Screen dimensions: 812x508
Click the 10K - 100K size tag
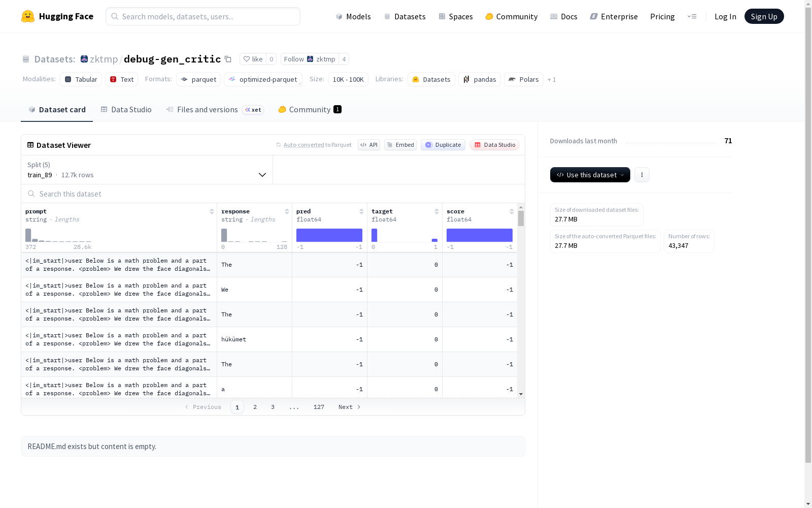348,79
